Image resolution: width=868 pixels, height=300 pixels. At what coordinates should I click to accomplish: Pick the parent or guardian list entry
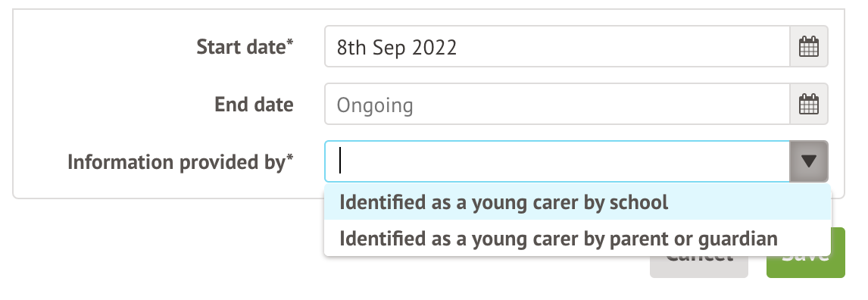[x=577, y=239]
